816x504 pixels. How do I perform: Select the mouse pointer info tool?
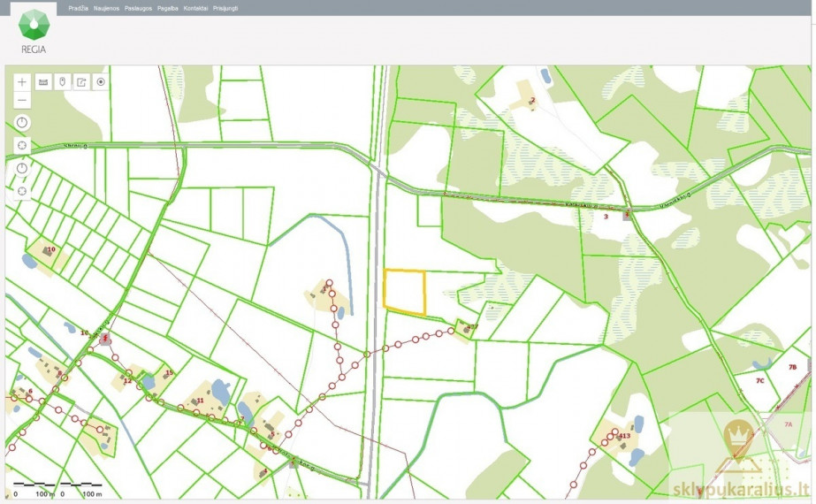(x=63, y=81)
